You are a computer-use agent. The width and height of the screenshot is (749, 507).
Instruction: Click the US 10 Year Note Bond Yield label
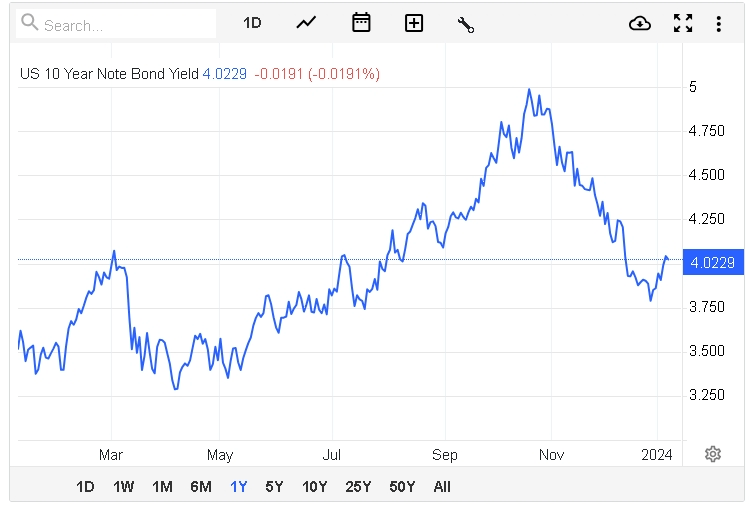coord(109,73)
